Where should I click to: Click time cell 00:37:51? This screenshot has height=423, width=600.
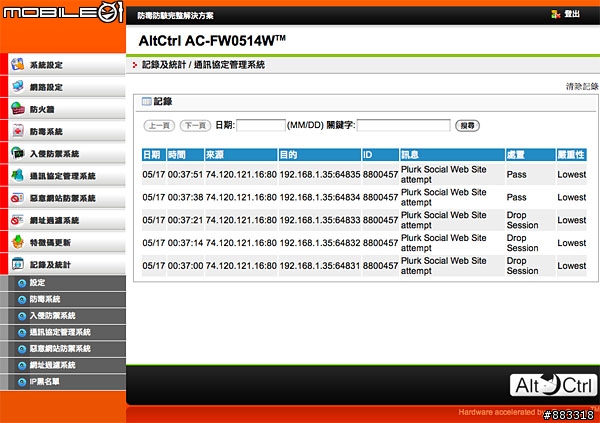coord(185,175)
